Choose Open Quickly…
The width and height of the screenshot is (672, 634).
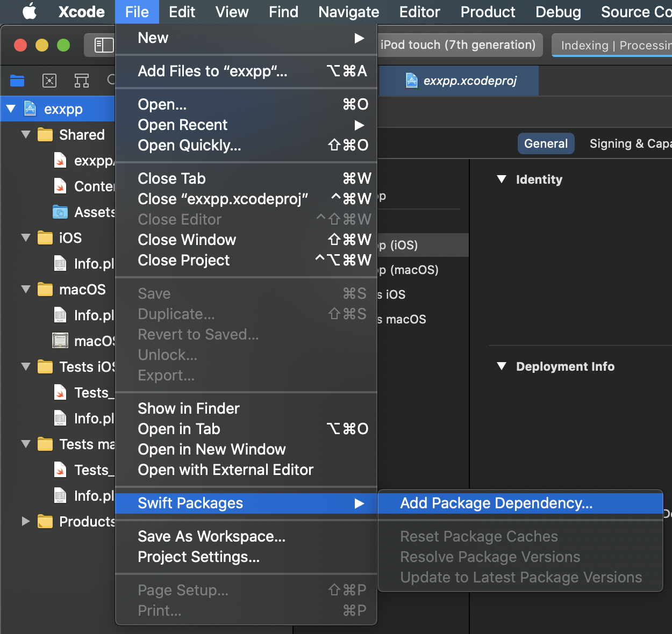[246, 145]
